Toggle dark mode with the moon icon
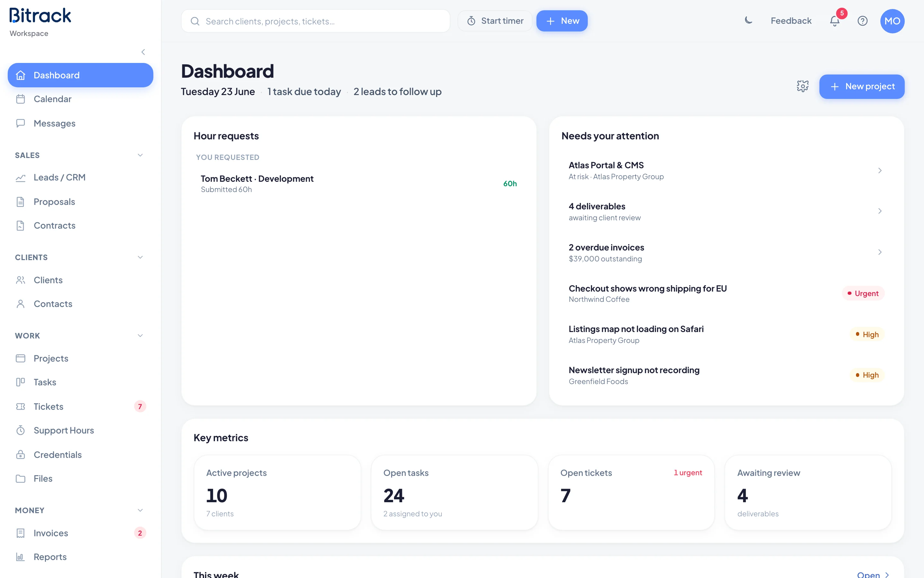The width and height of the screenshot is (924, 578). (x=749, y=21)
